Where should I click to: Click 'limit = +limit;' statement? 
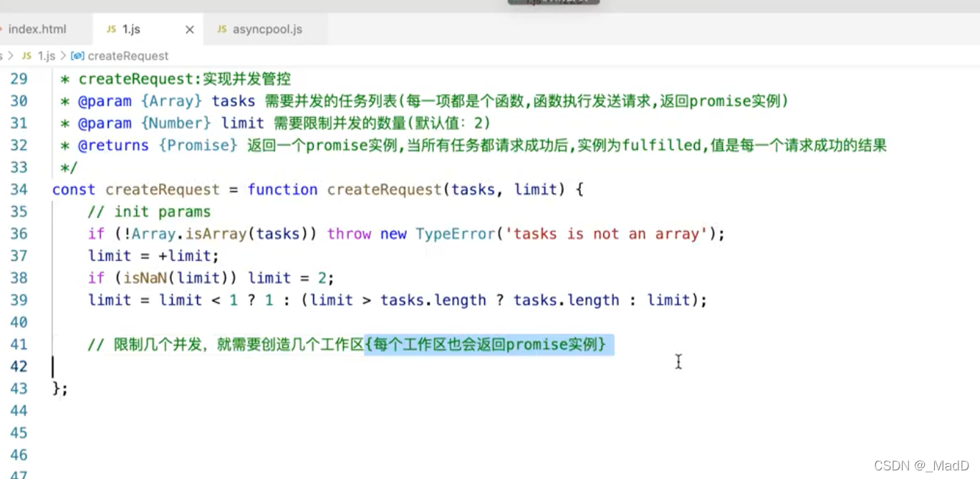click(153, 256)
